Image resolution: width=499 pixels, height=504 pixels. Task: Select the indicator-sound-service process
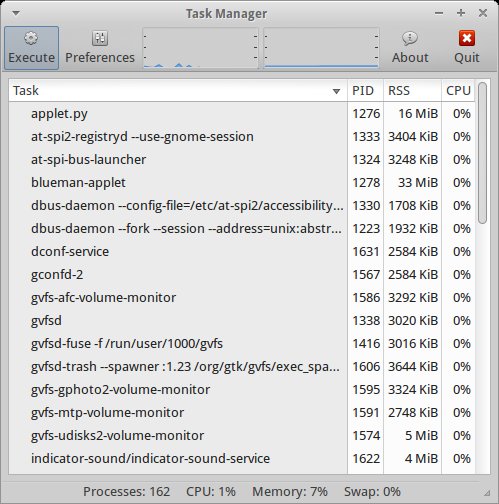tap(242, 459)
